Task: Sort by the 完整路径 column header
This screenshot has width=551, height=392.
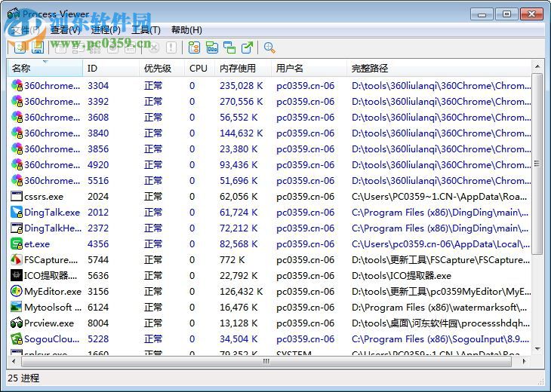Action: coord(439,68)
